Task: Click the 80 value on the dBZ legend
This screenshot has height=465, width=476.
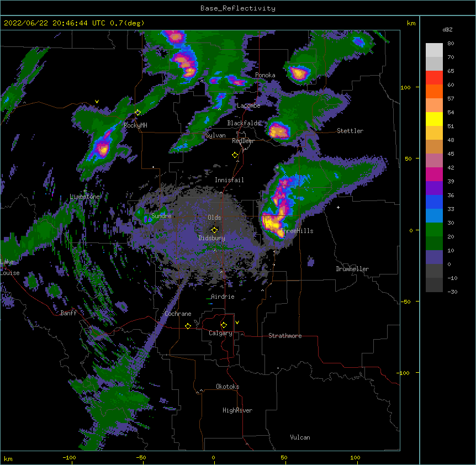Action: 451,44
